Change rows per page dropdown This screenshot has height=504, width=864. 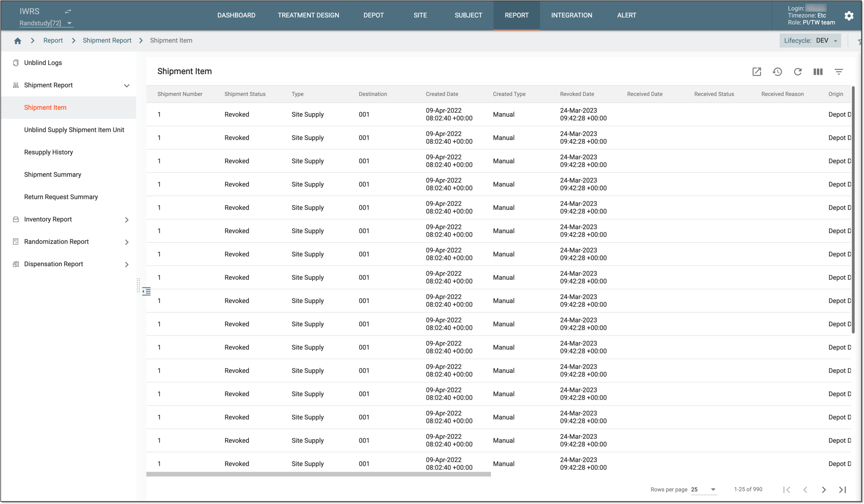point(704,489)
